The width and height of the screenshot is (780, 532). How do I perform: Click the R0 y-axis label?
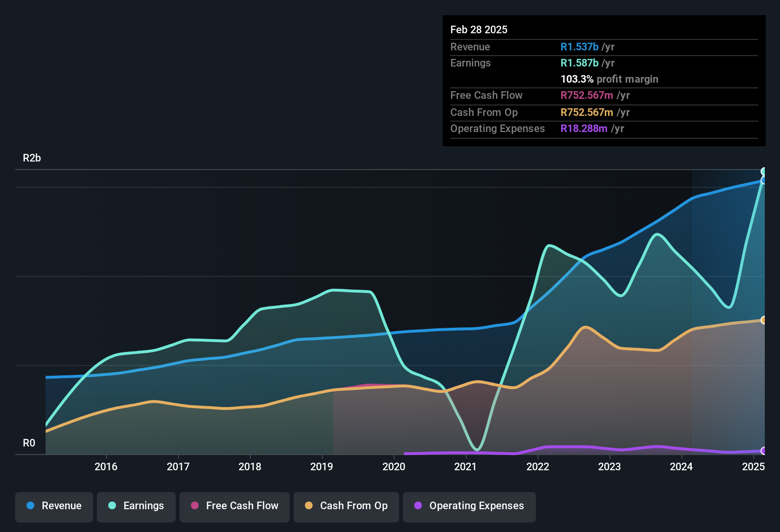(x=29, y=443)
